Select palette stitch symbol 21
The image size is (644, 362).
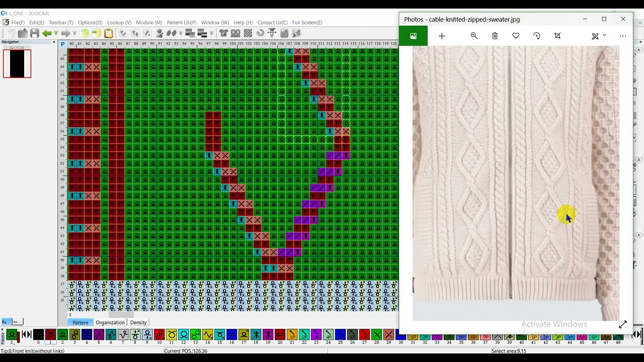point(292,335)
